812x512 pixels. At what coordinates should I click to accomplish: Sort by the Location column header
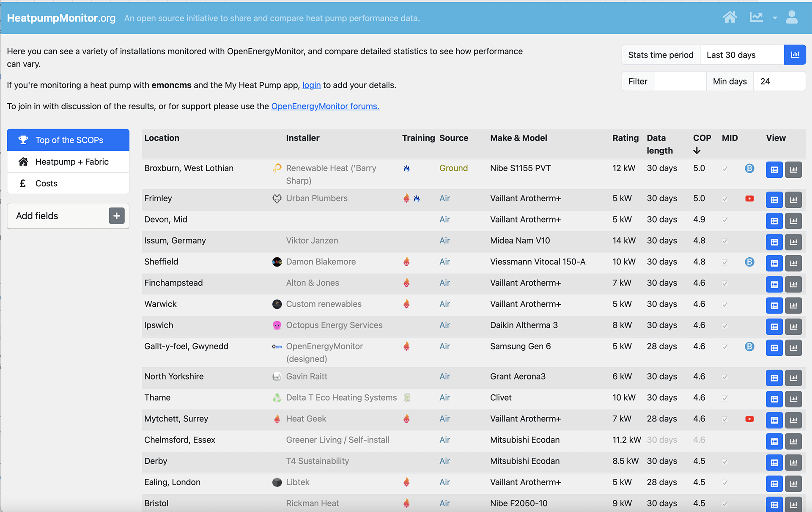coord(162,138)
